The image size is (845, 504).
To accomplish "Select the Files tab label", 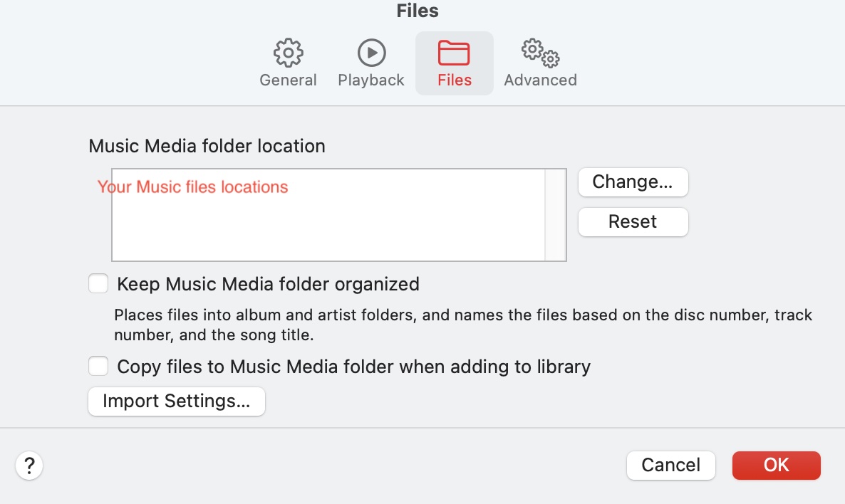I will click(455, 80).
